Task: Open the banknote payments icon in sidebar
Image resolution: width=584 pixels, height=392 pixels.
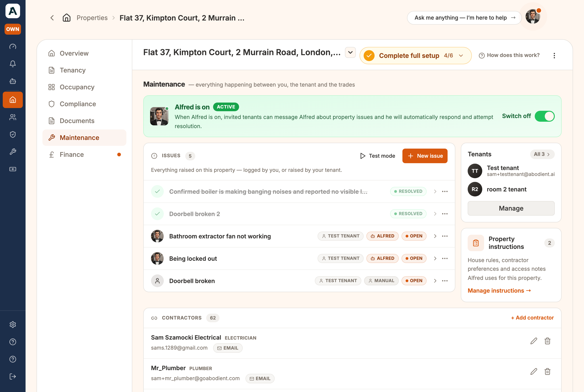Action: point(13,169)
